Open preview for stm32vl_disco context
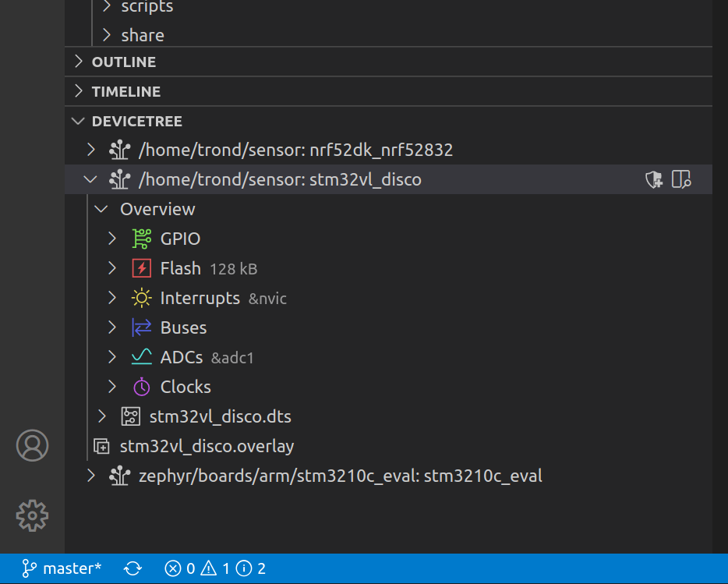 [681, 179]
